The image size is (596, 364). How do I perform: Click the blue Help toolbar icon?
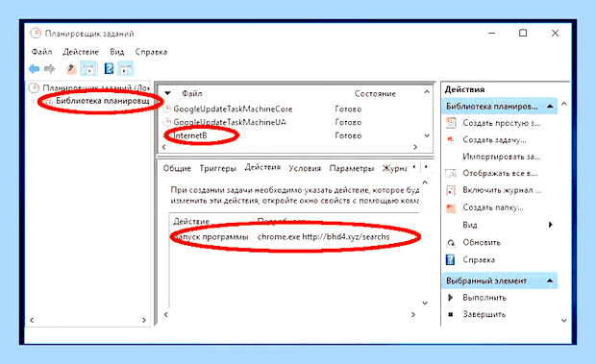tap(109, 68)
